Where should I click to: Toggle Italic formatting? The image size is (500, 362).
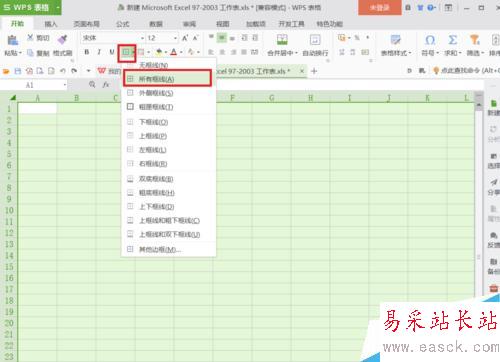(x=99, y=52)
